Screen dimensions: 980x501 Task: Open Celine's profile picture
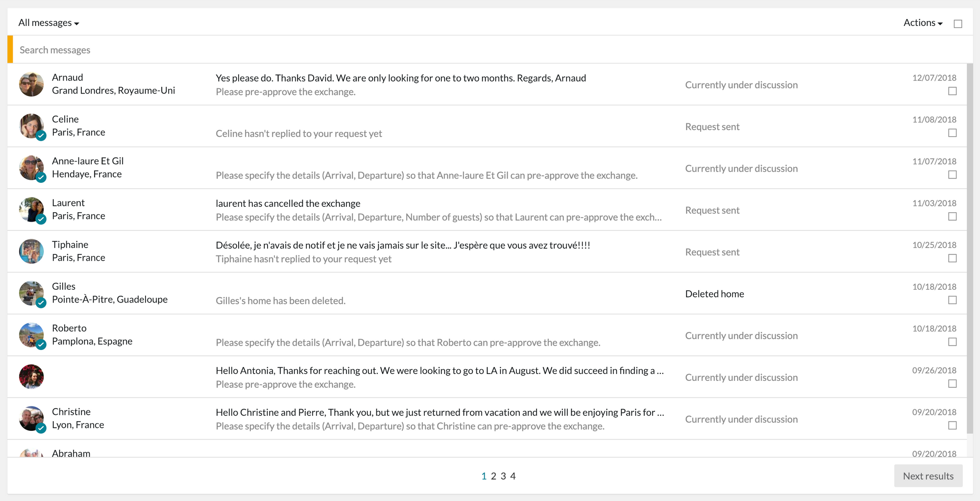coord(31,126)
